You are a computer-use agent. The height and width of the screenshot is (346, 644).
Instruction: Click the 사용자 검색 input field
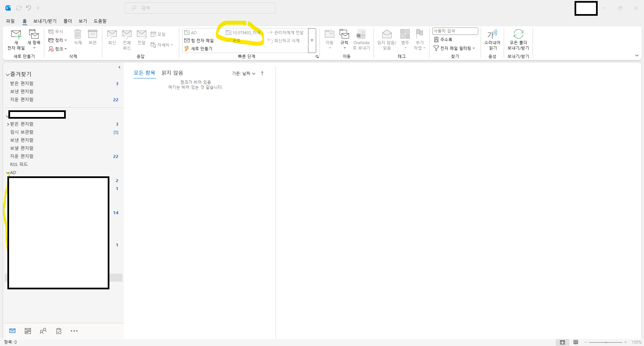(x=455, y=31)
